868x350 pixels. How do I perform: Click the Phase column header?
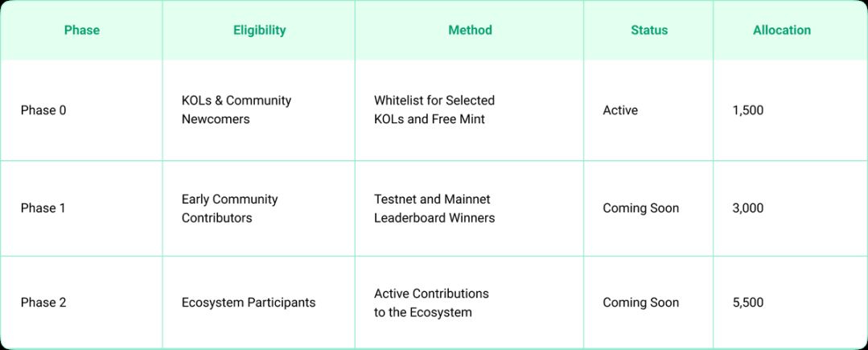82,31
